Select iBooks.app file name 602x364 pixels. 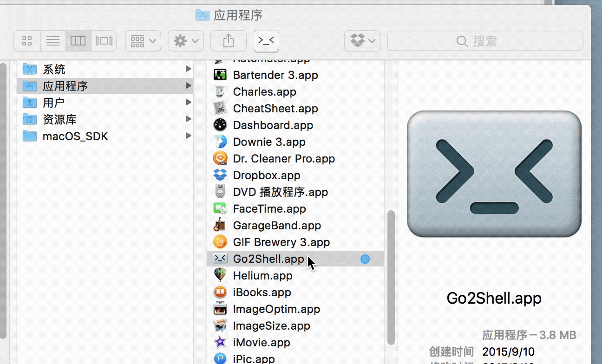coord(262,292)
